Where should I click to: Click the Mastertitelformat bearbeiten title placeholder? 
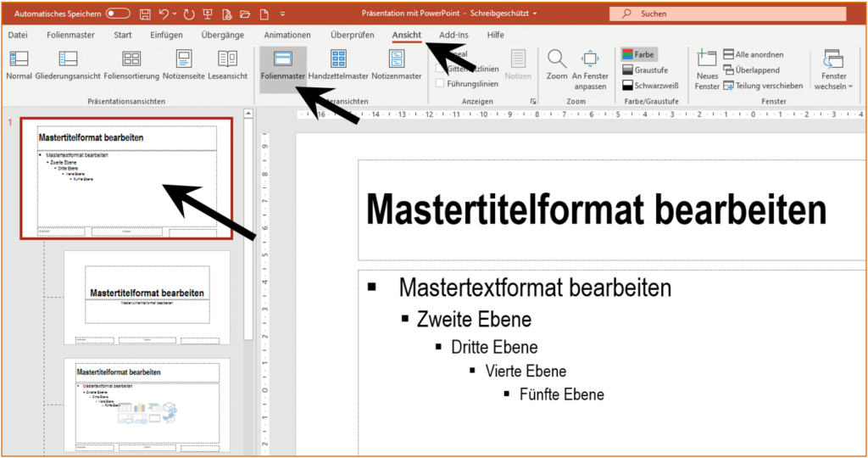[x=596, y=209]
